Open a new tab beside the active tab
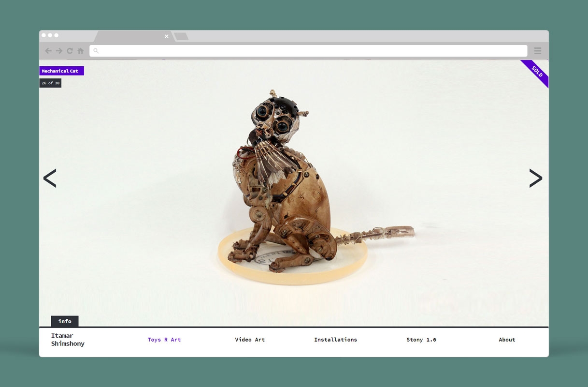588x387 pixels. (x=181, y=37)
